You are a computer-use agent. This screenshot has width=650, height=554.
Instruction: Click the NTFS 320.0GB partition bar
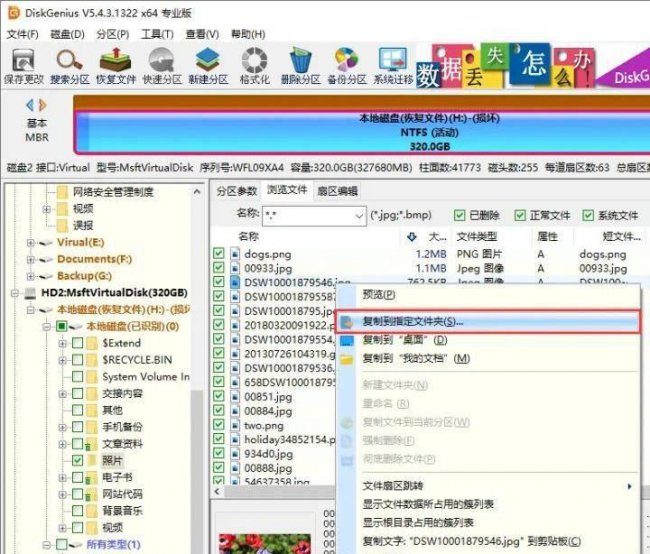361,132
